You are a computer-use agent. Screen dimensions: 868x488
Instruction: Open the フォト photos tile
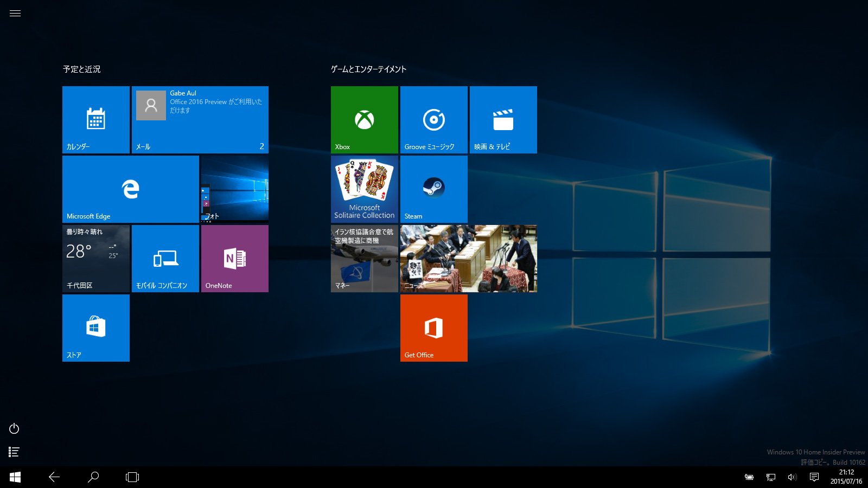234,189
